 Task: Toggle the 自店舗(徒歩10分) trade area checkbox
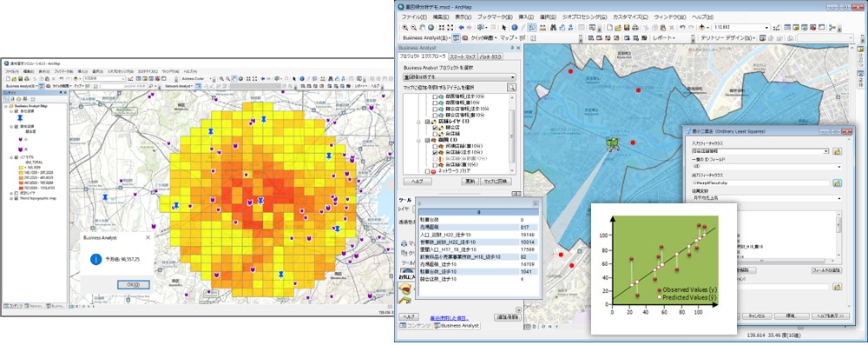pos(435,152)
